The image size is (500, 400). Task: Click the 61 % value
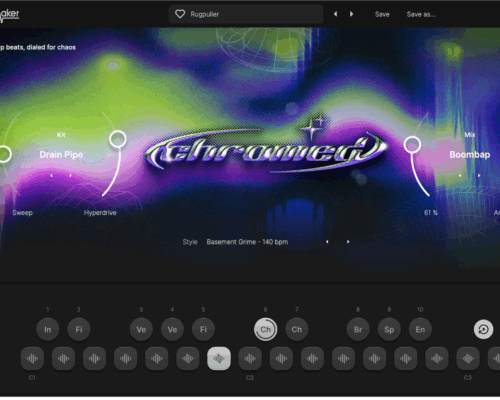431,213
